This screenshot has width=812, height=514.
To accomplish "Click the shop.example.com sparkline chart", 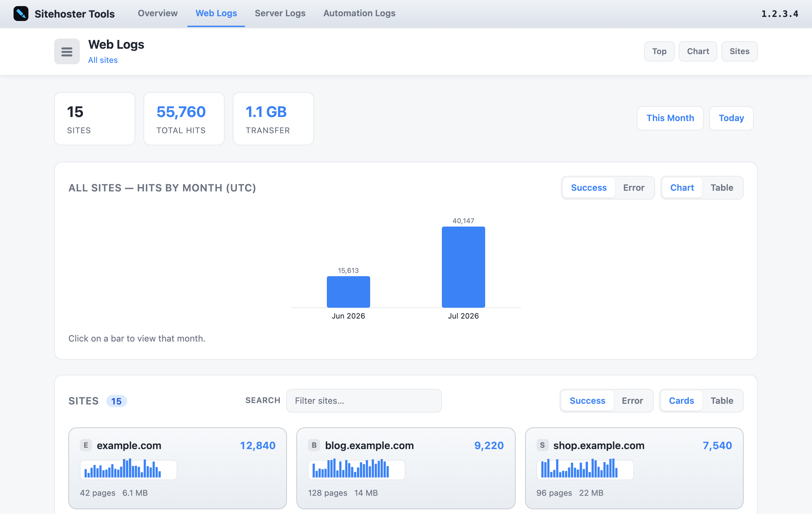I will 585,469.
